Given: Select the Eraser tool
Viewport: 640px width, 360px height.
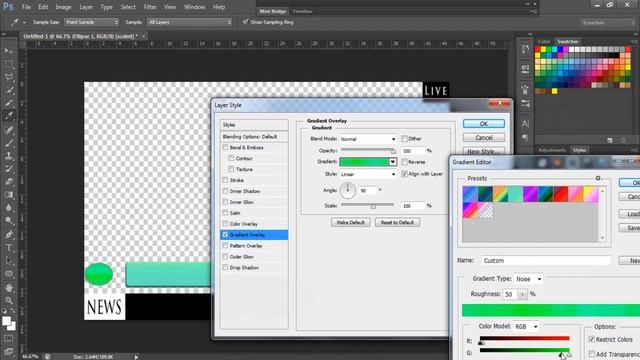Looking at the screenshot, I should click(x=9, y=182).
